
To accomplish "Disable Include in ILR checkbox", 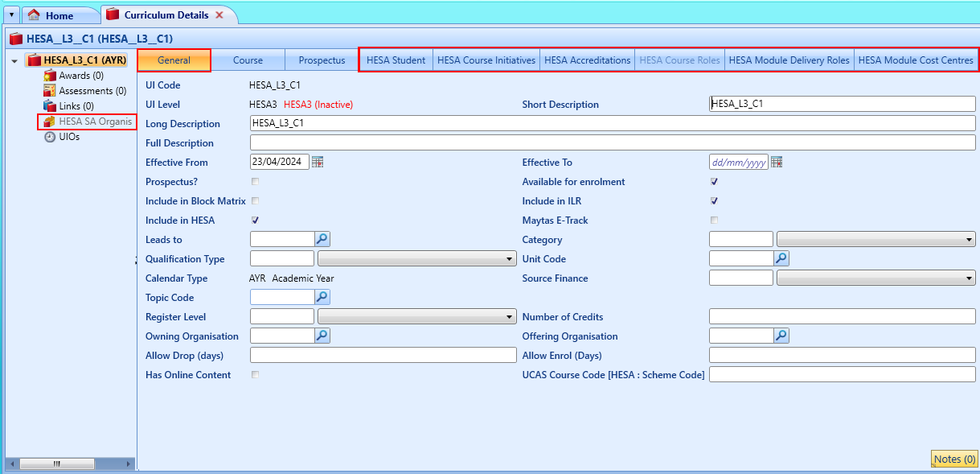I will [714, 200].
